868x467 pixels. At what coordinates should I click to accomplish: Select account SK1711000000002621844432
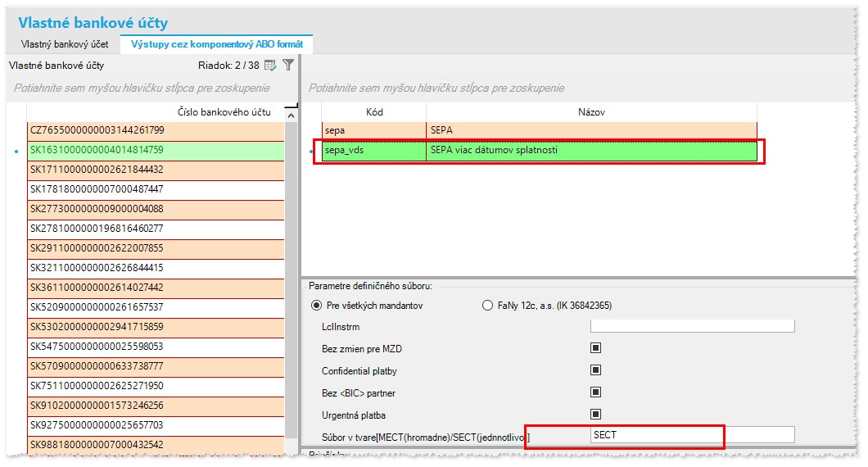[x=156, y=170]
